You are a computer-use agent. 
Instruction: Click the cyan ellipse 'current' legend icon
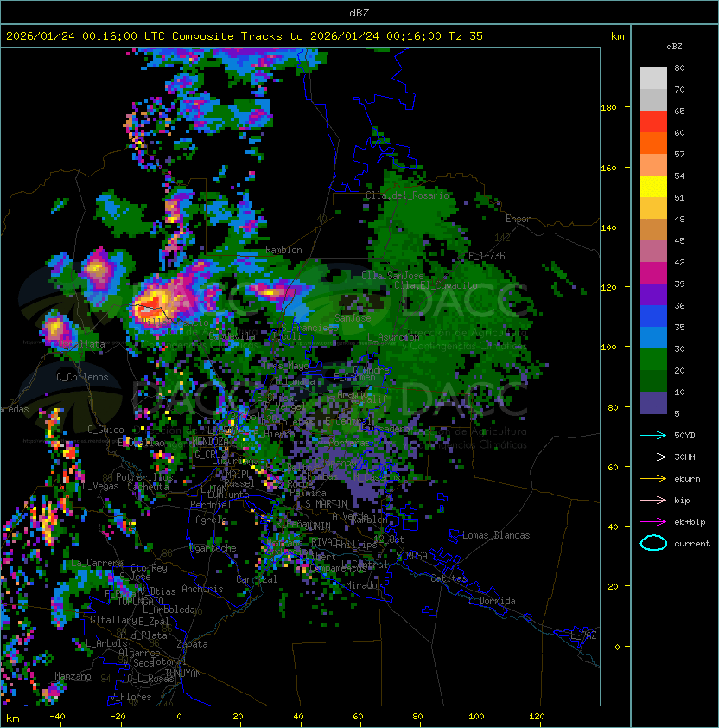[653, 543]
